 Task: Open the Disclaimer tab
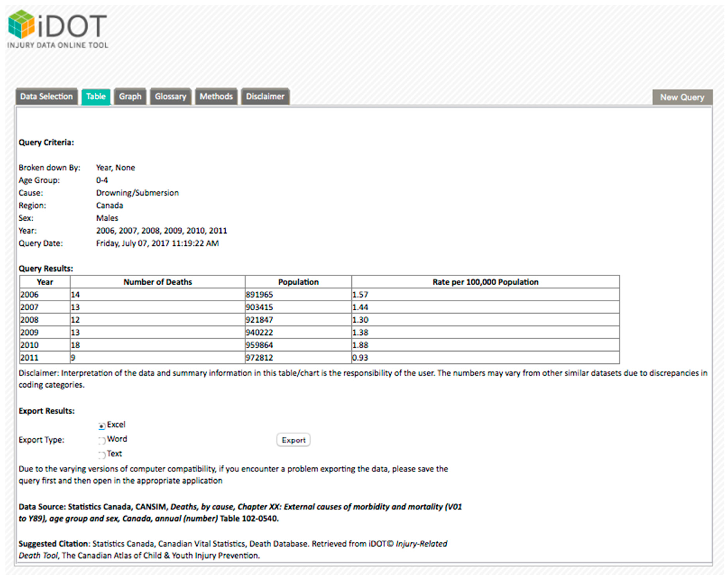265,96
